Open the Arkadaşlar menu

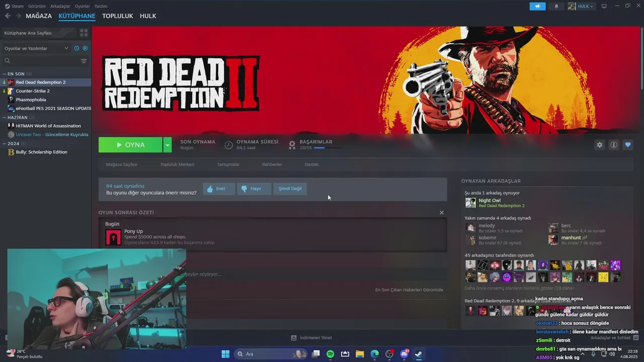tap(60, 6)
